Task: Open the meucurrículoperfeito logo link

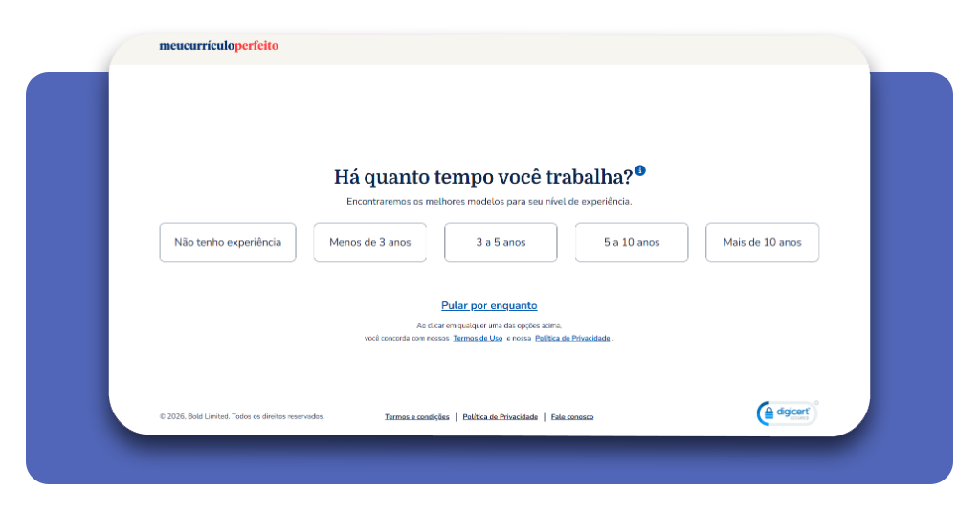Action: click(x=219, y=46)
